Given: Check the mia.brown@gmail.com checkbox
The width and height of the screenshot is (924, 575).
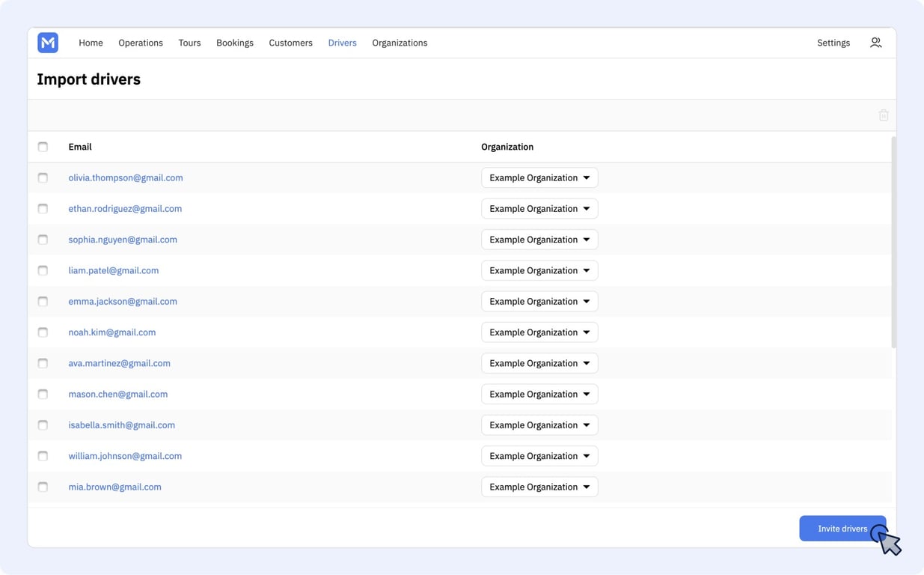Looking at the screenshot, I should (x=43, y=487).
